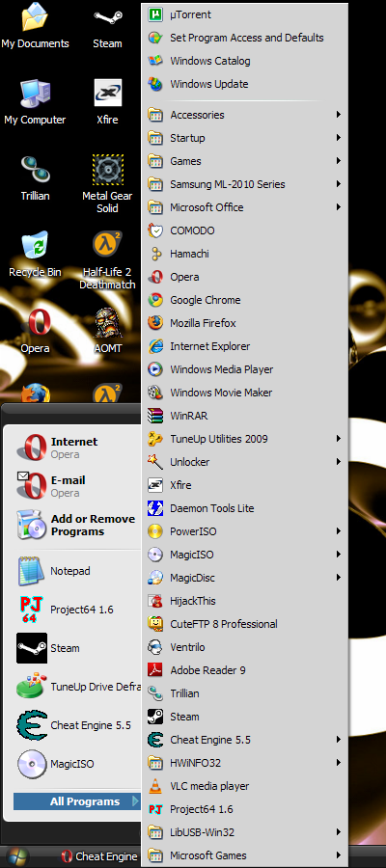Expand the TuneUp Utilities 2009 arrow
386x868 pixels.
[x=338, y=439]
